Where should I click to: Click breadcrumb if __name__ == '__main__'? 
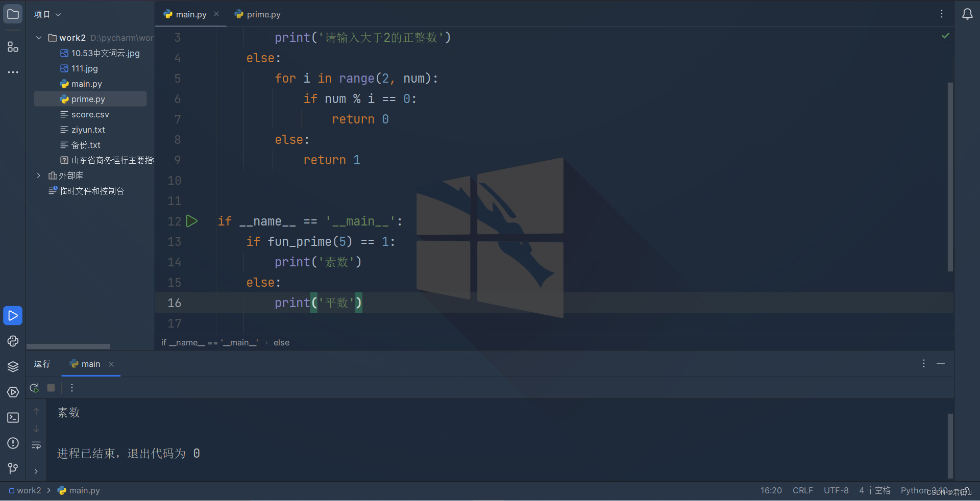click(x=209, y=343)
